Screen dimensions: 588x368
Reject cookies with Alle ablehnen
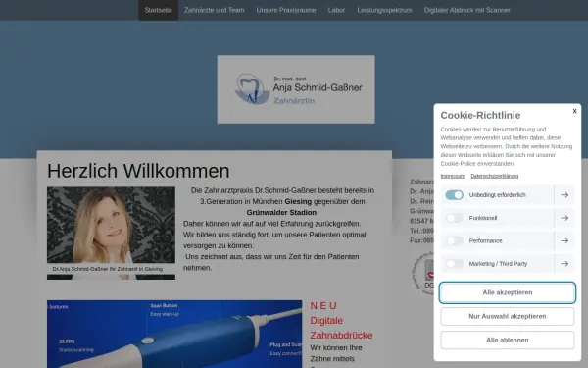[x=507, y=340]
